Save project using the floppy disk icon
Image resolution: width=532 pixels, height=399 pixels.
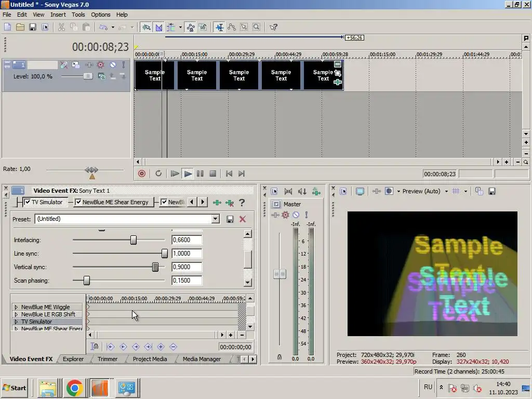[x=33, y=27]
